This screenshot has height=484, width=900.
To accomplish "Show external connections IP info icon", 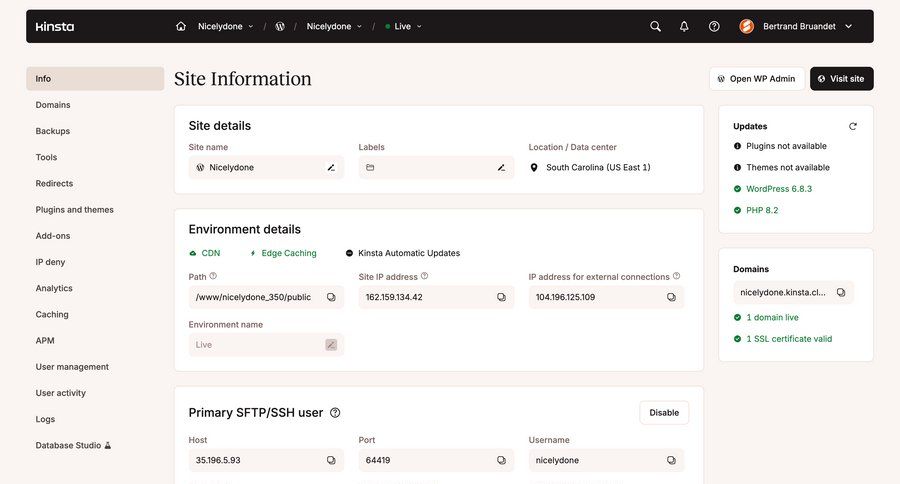I will 677,276.
